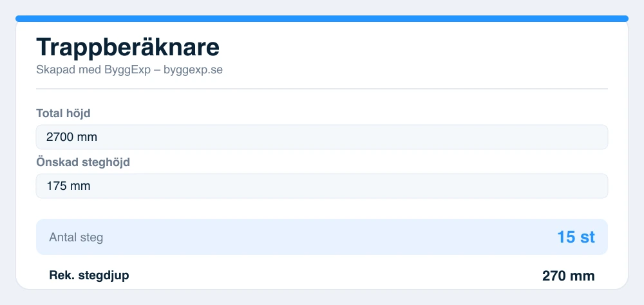Click the "st" unit after 15
This screenshot has height=305, width=644.
[x=587, y=237]
